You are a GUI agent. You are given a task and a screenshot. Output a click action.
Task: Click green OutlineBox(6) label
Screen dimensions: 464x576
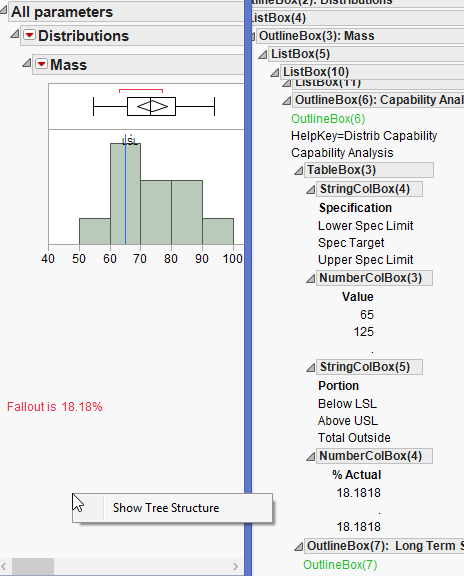(328, 119)
